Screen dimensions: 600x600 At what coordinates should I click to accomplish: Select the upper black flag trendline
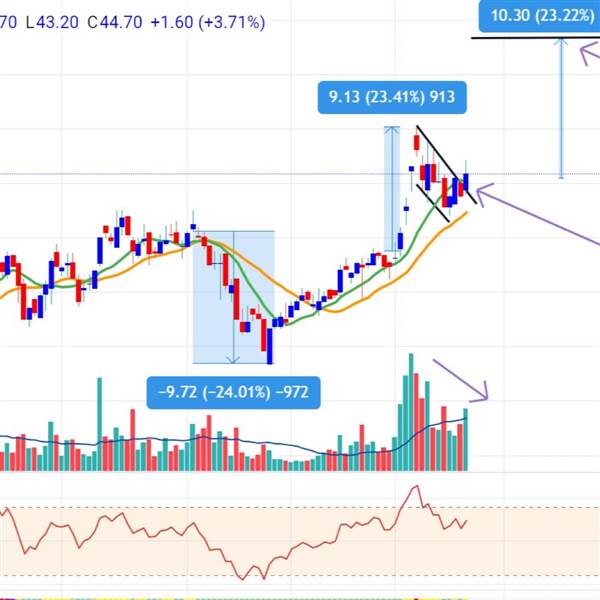click(x=447, y=165)
